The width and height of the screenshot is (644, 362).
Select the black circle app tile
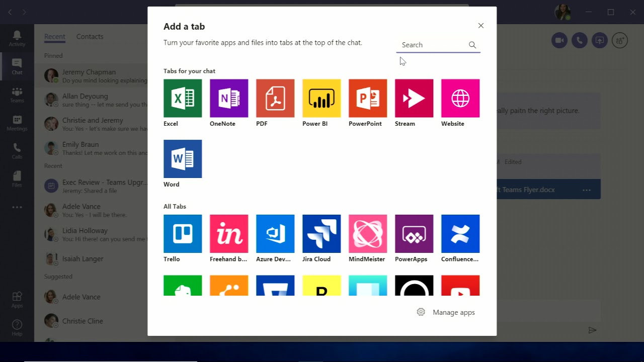tap(414, 286)
